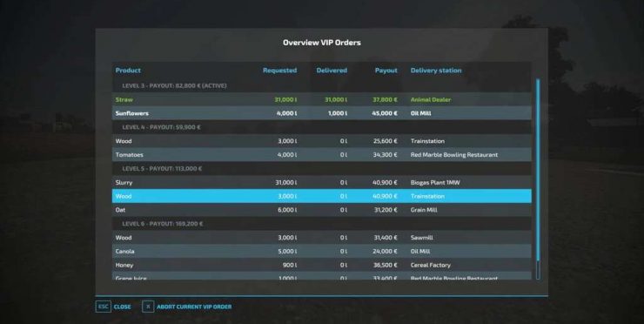This screenshot has height=324, width=644.
Task: Click the Payout column header
Action: point(386,71)
